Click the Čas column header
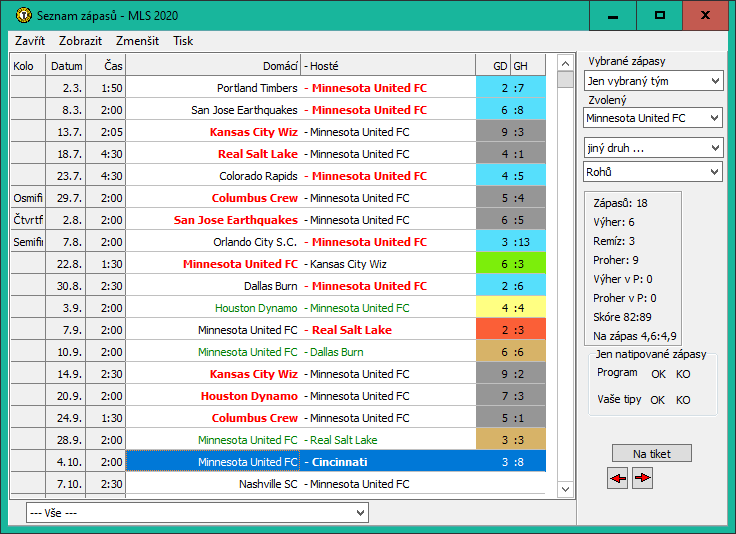The image size is (736, 534). [106, 66]
